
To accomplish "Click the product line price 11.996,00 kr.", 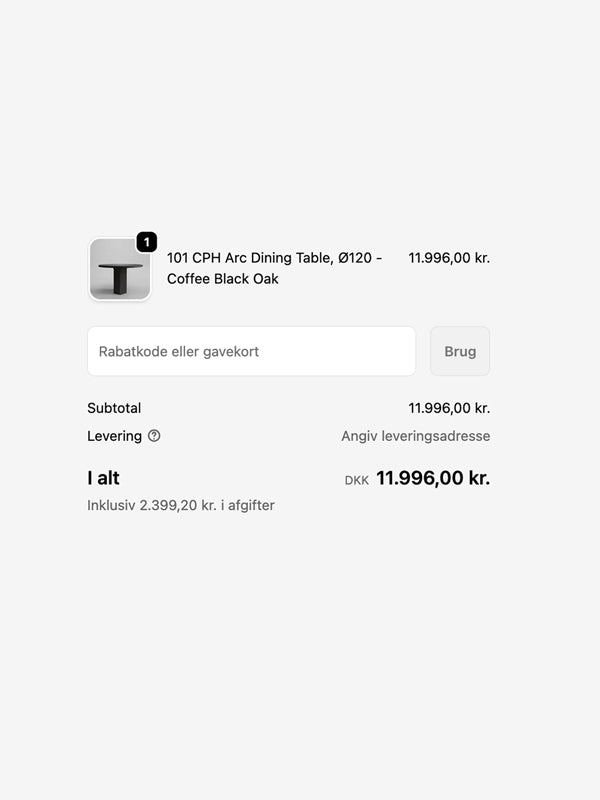I will [x=449, y=258].
